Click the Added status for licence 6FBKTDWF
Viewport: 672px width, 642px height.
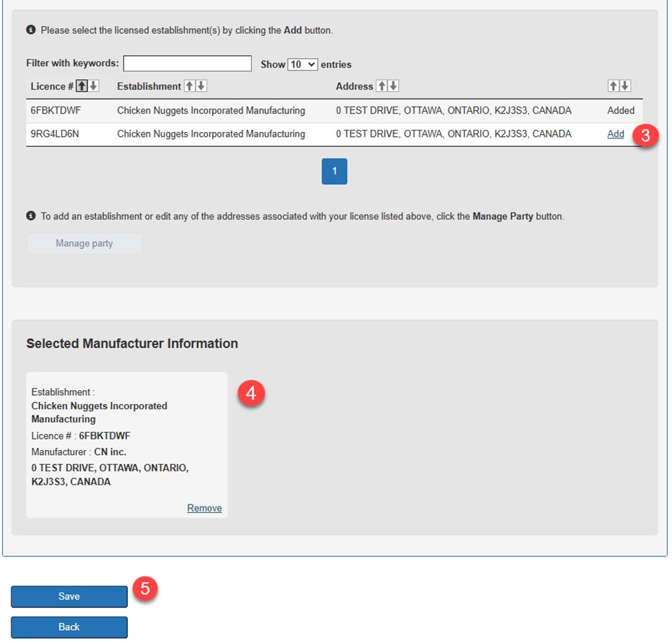[621, 110]
